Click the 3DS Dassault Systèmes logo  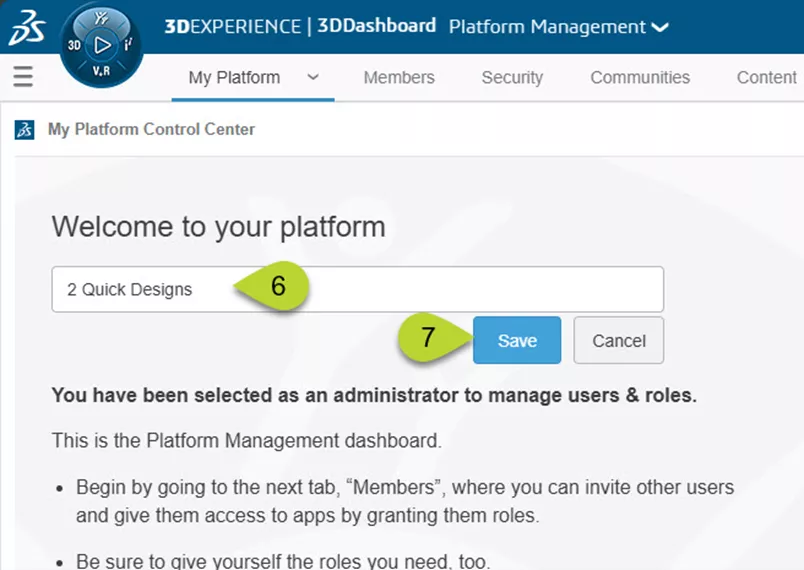click(x=25, y=30)
